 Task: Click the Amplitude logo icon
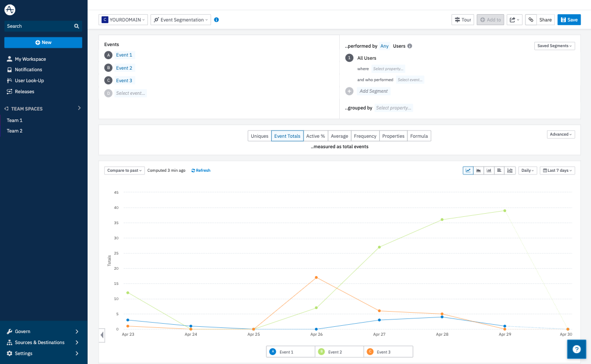(10, 10)
